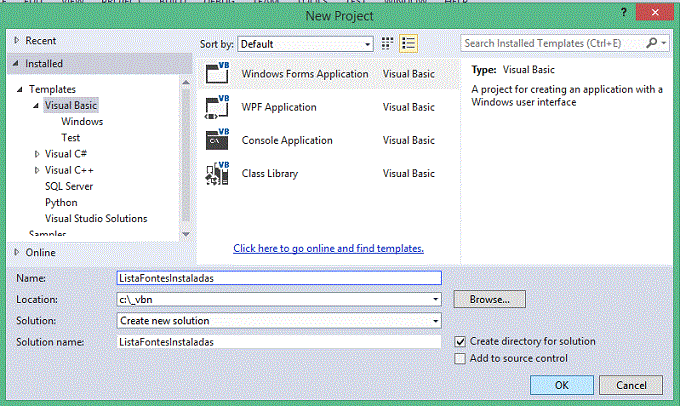
Task: Click the project Name input field
Action: [279, 278]
